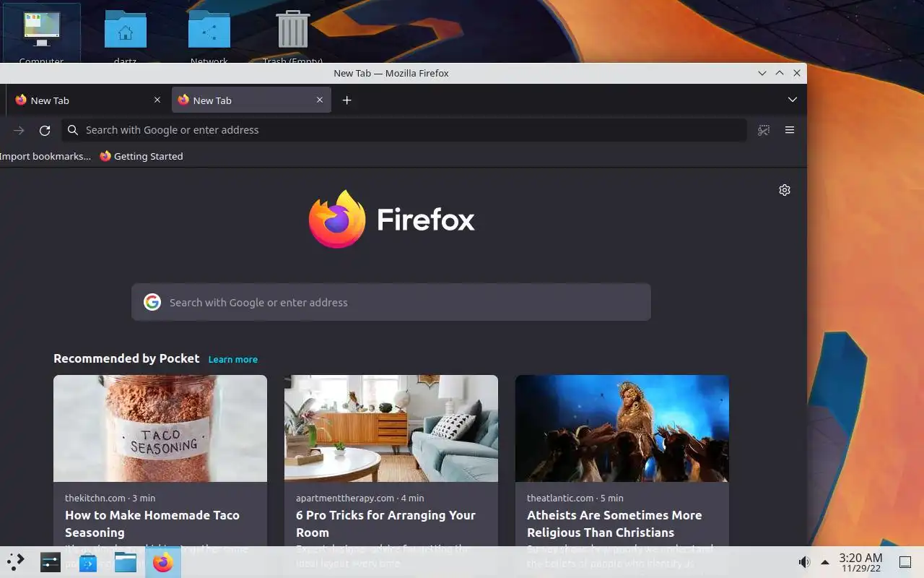Open the Getting Started bookmark
This screenshot has height=578, width=924.
[x=141, y=156]
